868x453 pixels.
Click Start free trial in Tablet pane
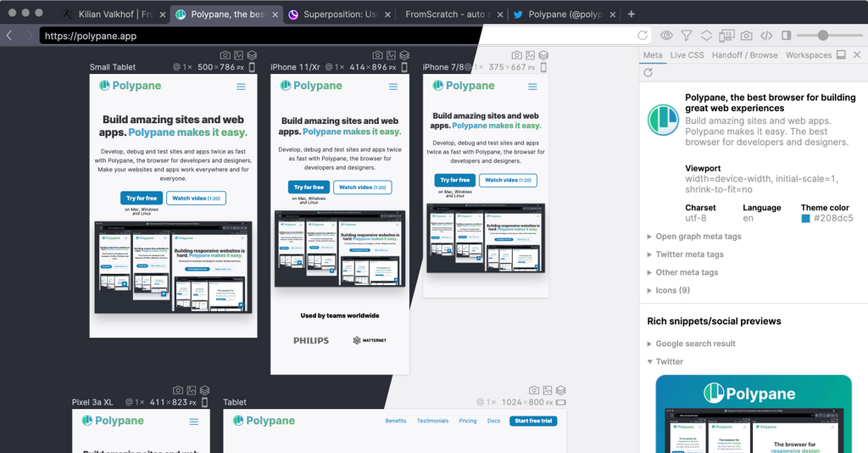click(x=533, y=421)
